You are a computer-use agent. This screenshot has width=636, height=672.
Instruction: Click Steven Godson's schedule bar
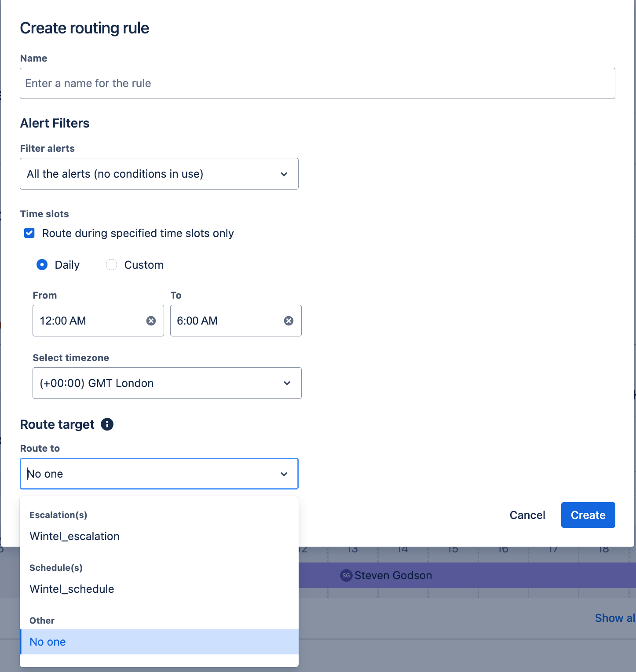[x=440, y=575]
